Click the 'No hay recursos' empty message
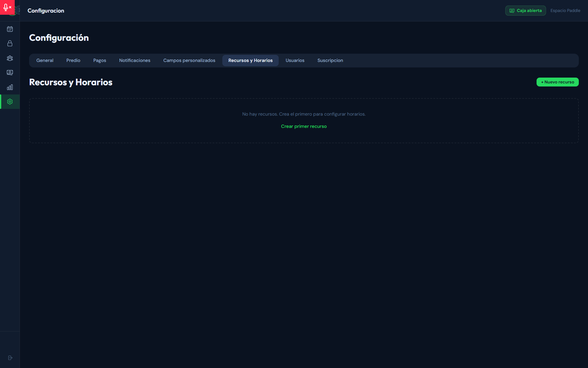 304,114
